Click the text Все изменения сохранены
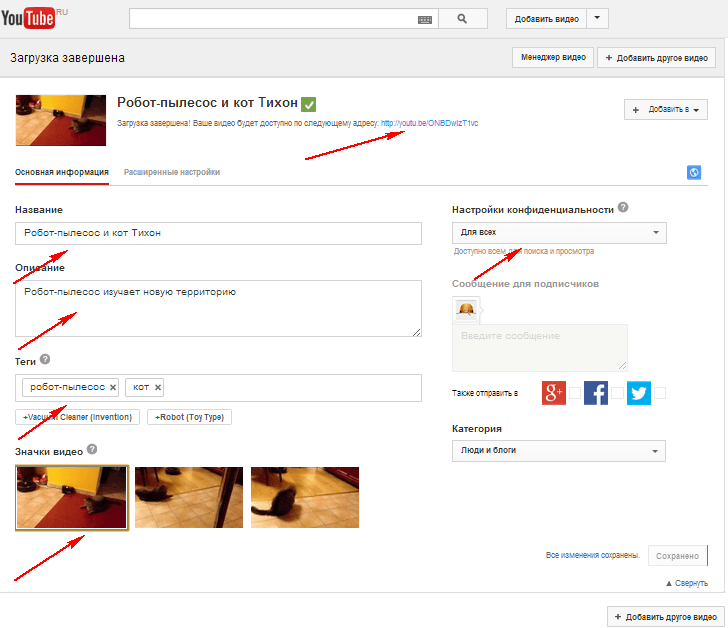728x628 pixels. [x=592, y=555]
